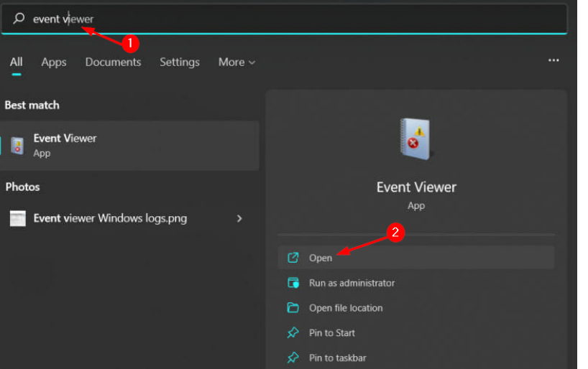Open the Settings filter tab
The image size is (588, 369).
179,62
